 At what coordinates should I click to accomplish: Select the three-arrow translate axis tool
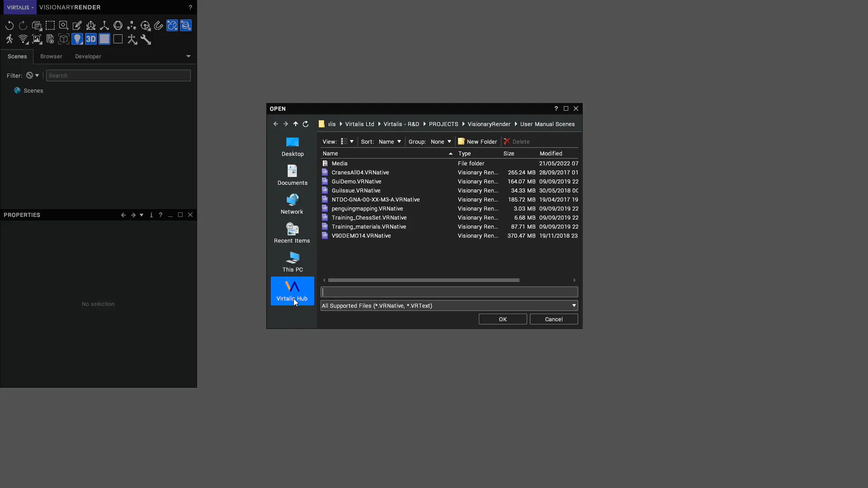(x=104, y=26)
